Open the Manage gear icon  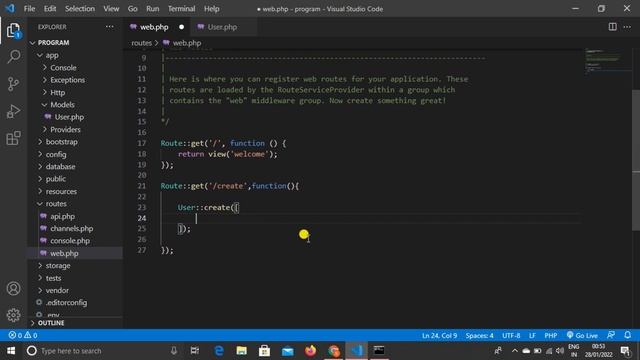point(13,315)
